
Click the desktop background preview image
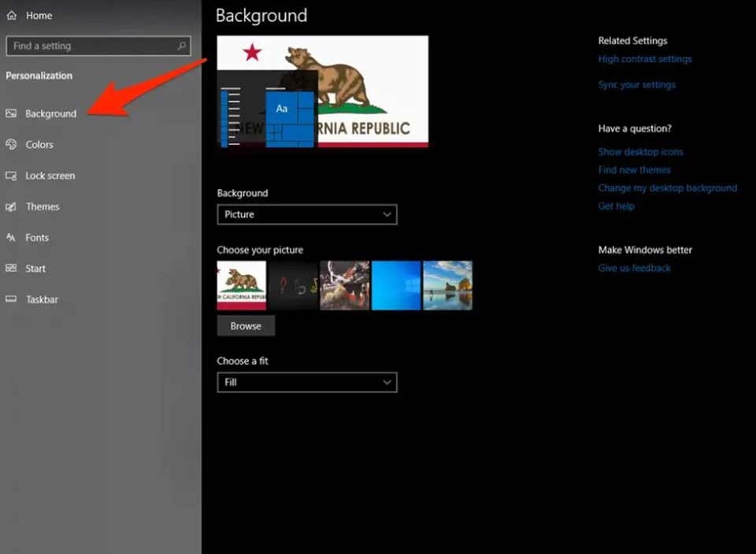coord(323,91)
